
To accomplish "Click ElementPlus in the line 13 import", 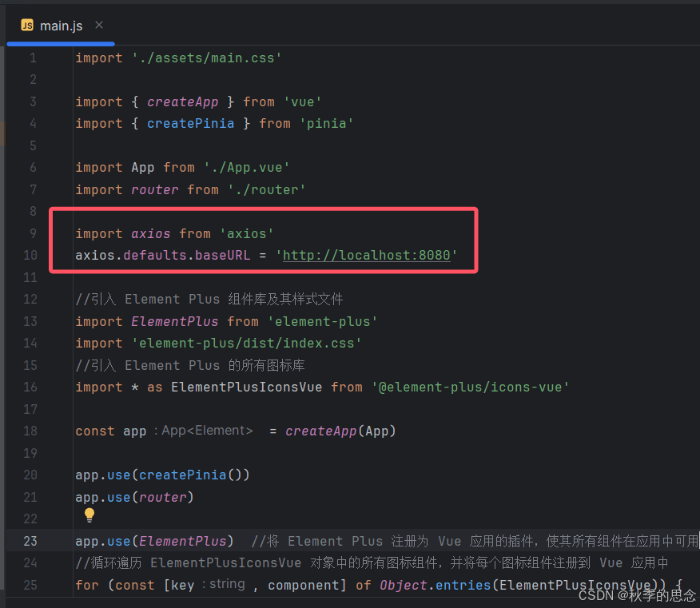I will pyautogui.click(x=174, y=322).
